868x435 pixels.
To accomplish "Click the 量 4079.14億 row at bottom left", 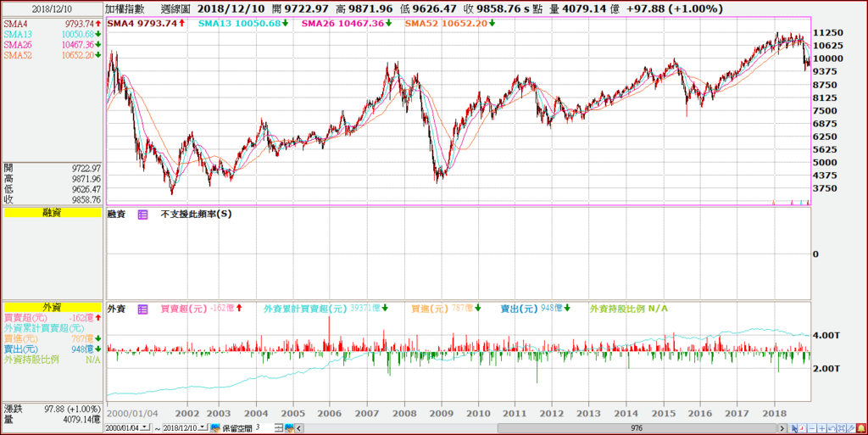I will pyautogui.click(x=52, y=419).
